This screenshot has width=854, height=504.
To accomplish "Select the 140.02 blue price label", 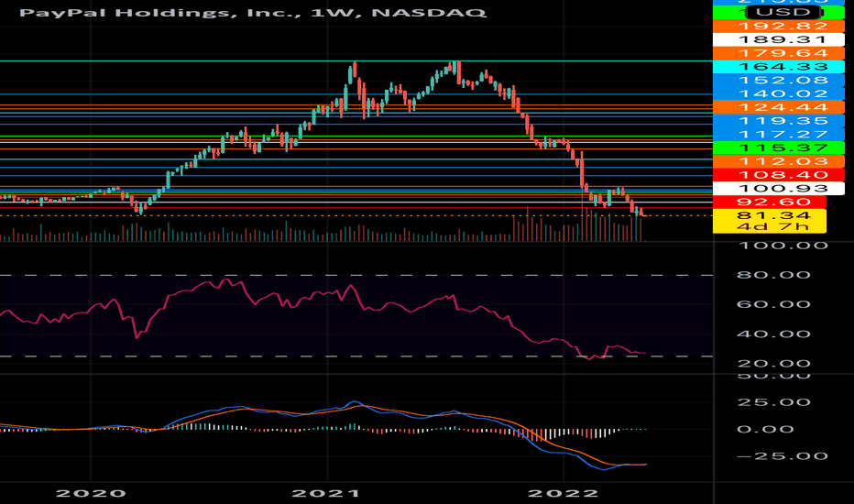I will click(778, 93).
